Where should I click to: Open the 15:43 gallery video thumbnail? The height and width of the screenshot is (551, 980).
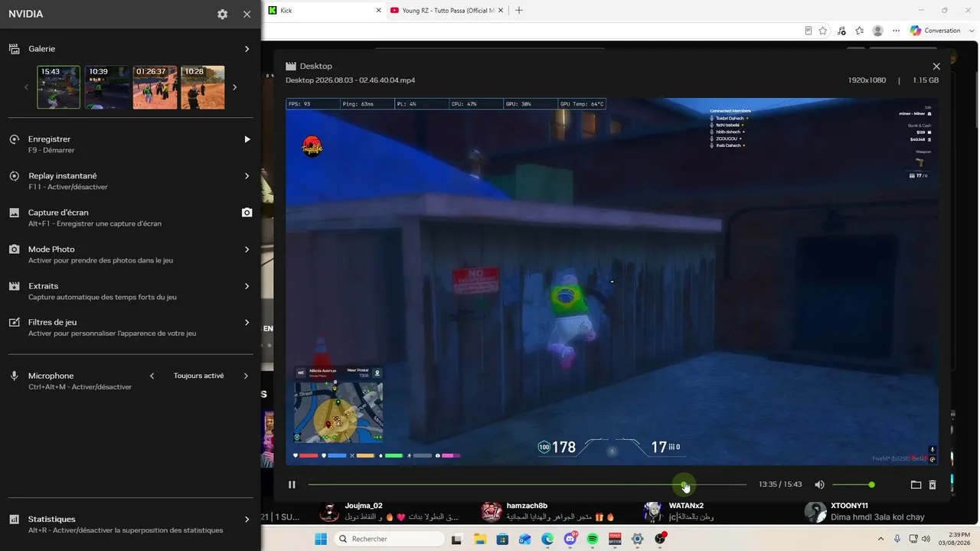(x=58, y=87)
